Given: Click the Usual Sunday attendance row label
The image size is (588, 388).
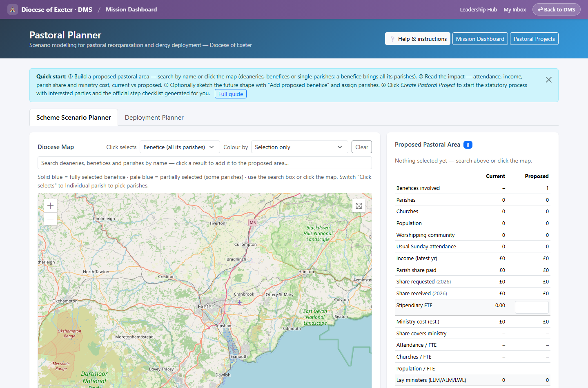Looking at the screenshot, I should coord(426,247).
